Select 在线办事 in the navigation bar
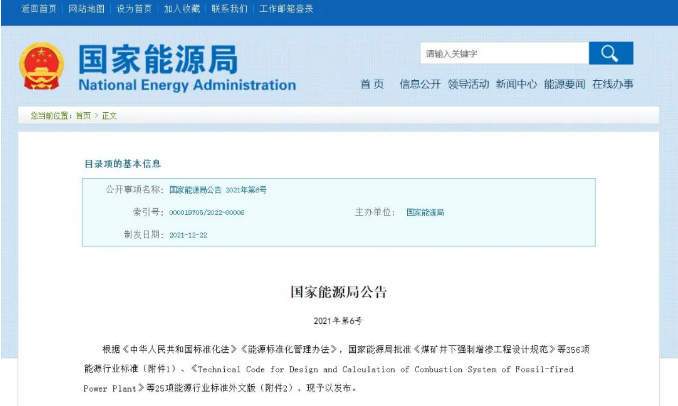 tap(612, 84)
